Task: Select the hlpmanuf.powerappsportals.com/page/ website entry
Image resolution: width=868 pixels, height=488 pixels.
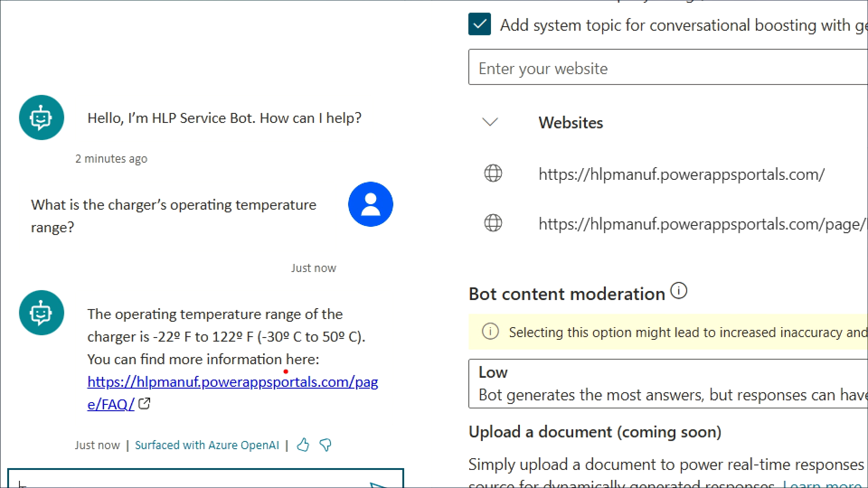Action: click(x=701, y=224)
